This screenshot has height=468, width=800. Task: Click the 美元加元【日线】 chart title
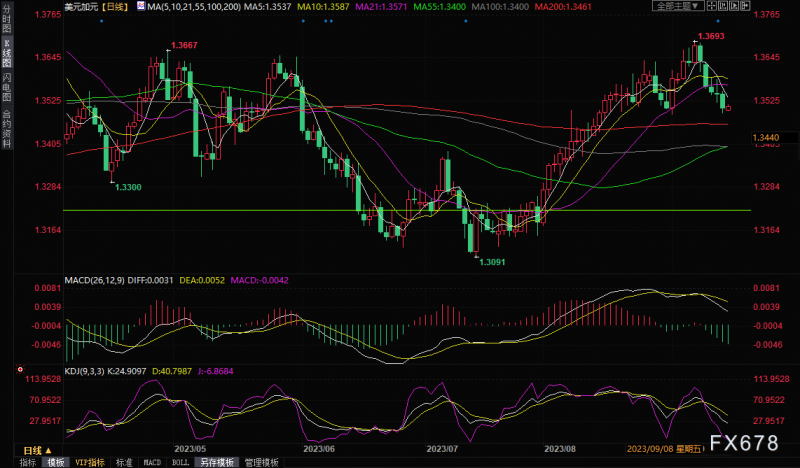(96, 7)
